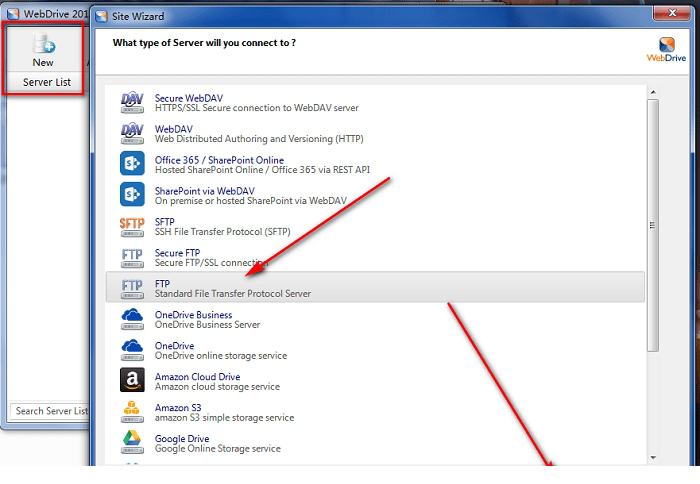
Task: Select the Amazon Cloud Drive icon
Action: 132,381
